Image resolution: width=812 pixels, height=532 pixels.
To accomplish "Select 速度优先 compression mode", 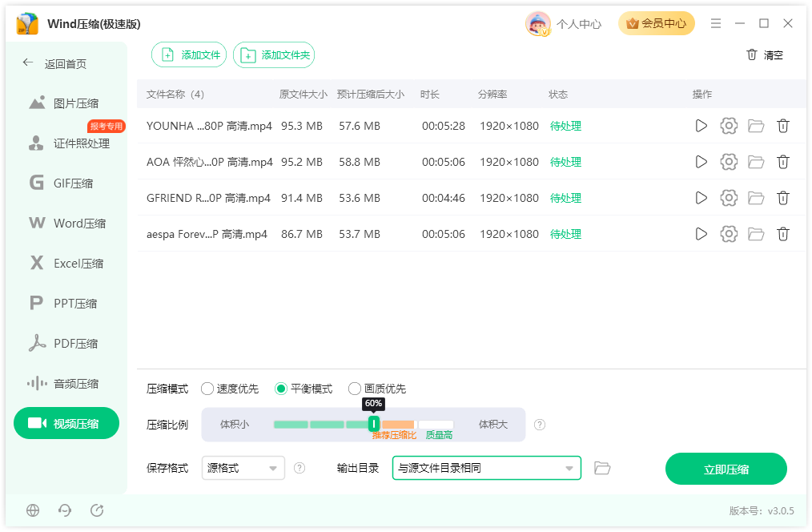I will [230, 389].
